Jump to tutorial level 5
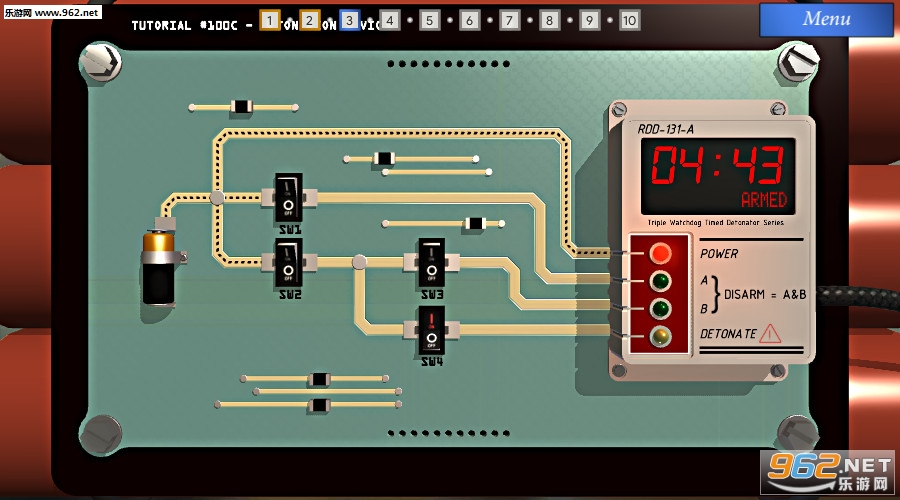 coord(429,20)
